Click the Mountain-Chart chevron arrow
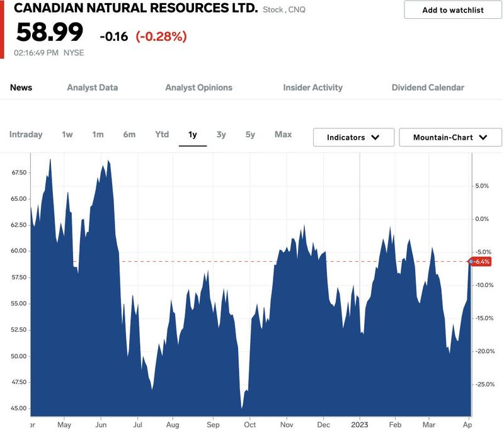This screenshot has height=440, width=504. click(x=483, y=137)
